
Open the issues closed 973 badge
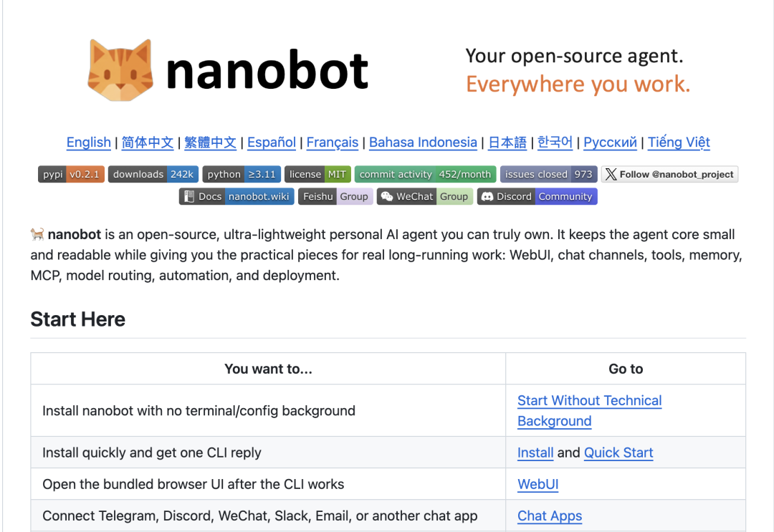click(x=548, y=174)
